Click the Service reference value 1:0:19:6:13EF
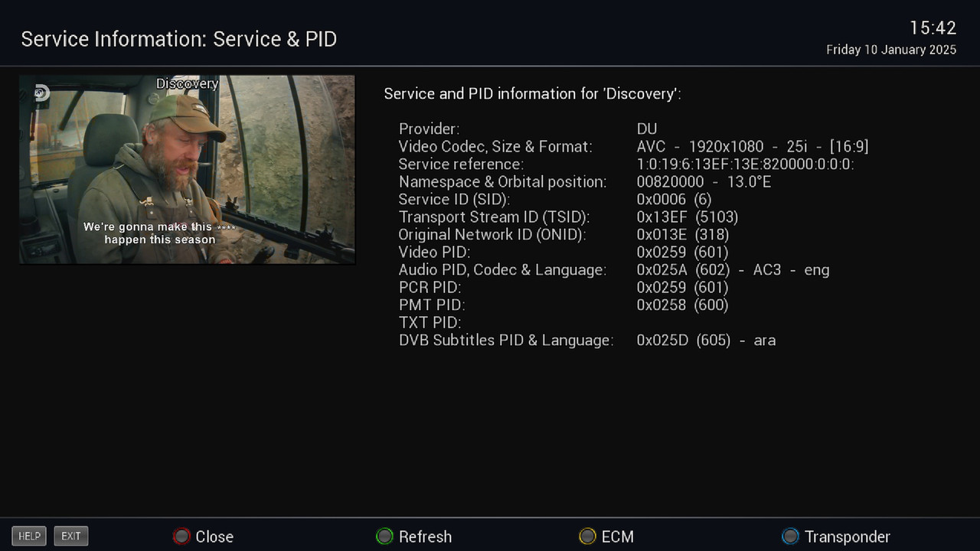The height and width of the screenshot is (551, 980). (x=745, y=164)
